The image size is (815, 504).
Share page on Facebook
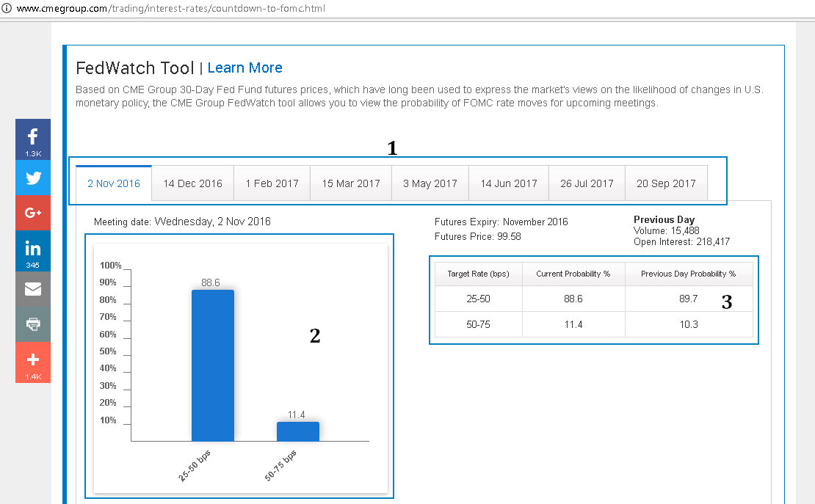pos(33,139)
